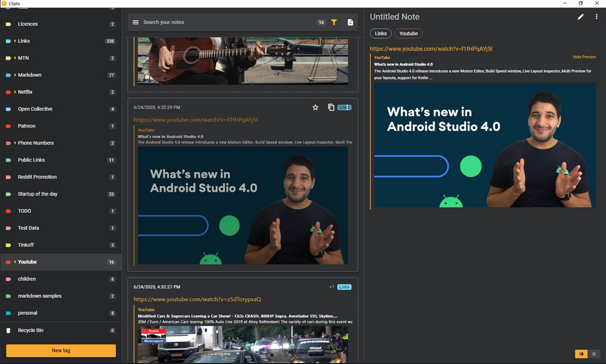
Task: Switch to the split-pane view layout
Action: pos(581,354)
